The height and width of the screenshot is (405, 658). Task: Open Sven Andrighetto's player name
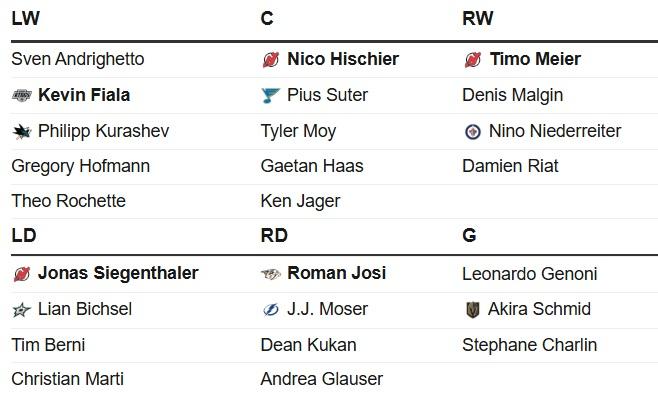tap(78, 59)
